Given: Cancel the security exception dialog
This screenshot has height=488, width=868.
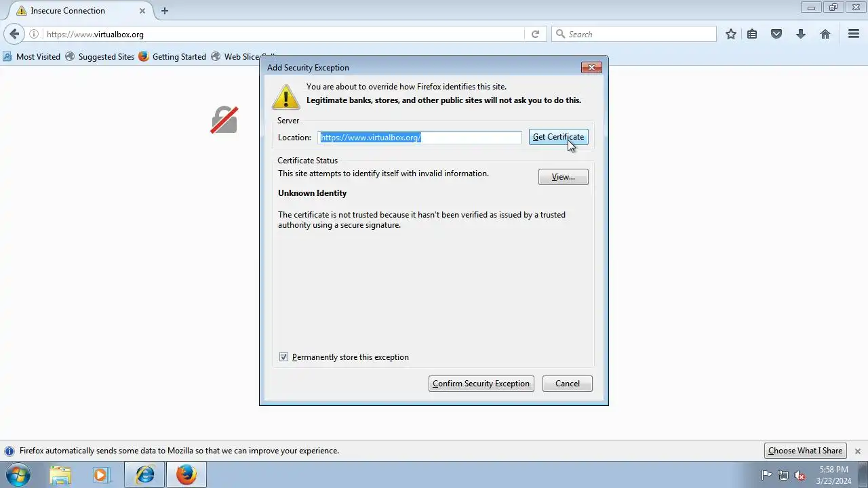Looking at the screenshot, I should tap(568, 384).
